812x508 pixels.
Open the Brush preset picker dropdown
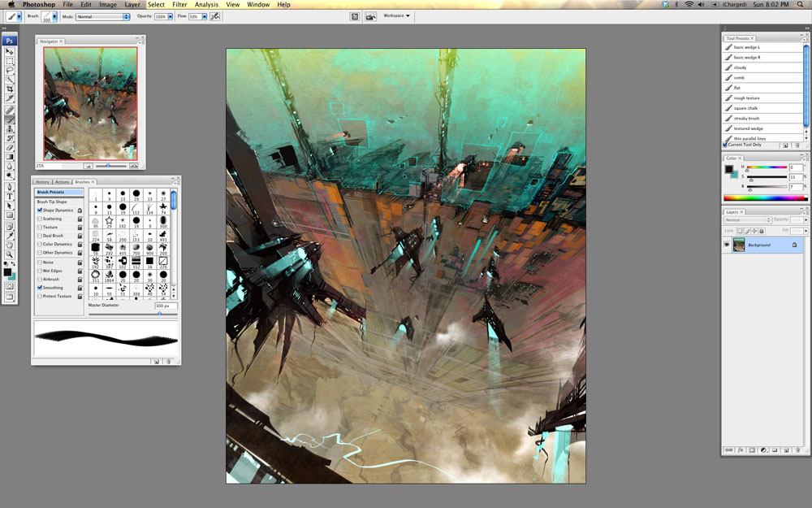[x=54, y=16]
